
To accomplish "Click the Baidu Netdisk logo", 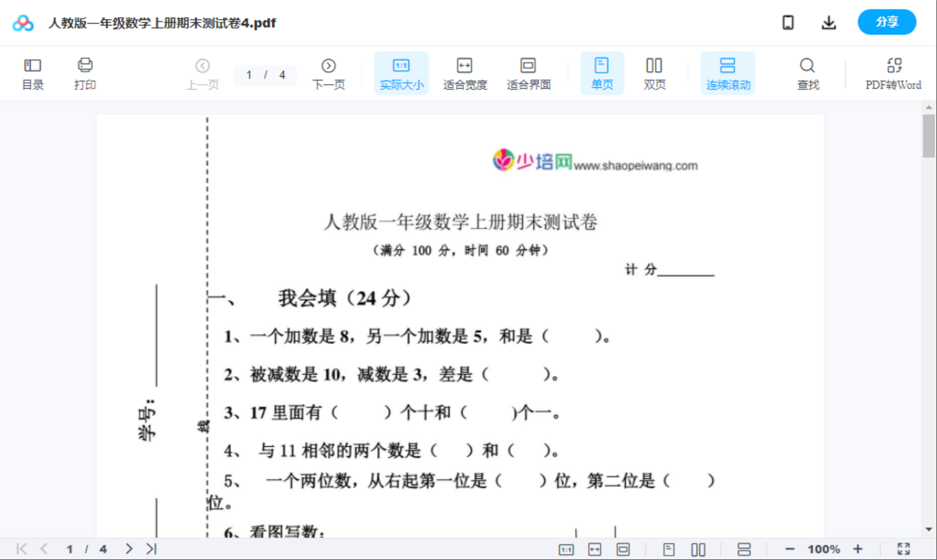I will pyautogui.click(x=23, y=23).
